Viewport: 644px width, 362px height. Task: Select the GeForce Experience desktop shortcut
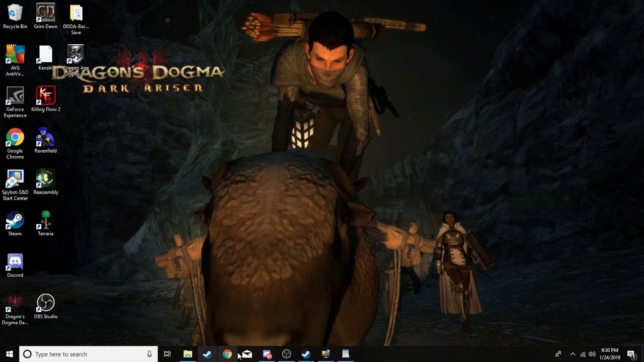[15, 103]
